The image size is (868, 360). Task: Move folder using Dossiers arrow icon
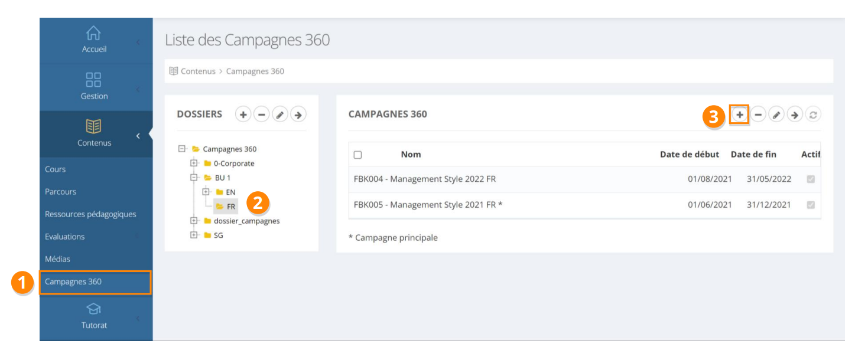[298, 114]
